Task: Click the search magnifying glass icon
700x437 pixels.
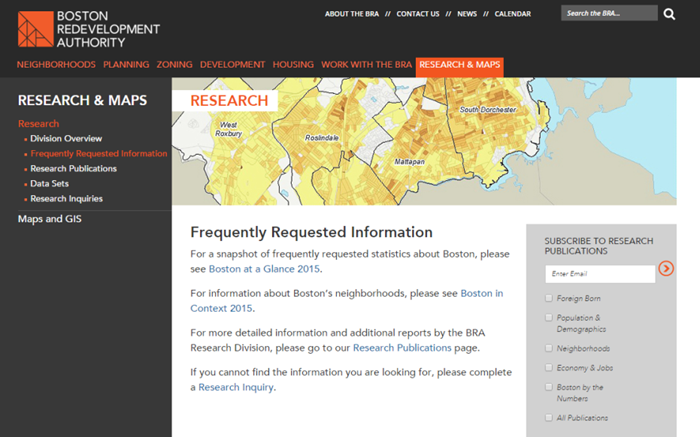Action: [669, 14]
